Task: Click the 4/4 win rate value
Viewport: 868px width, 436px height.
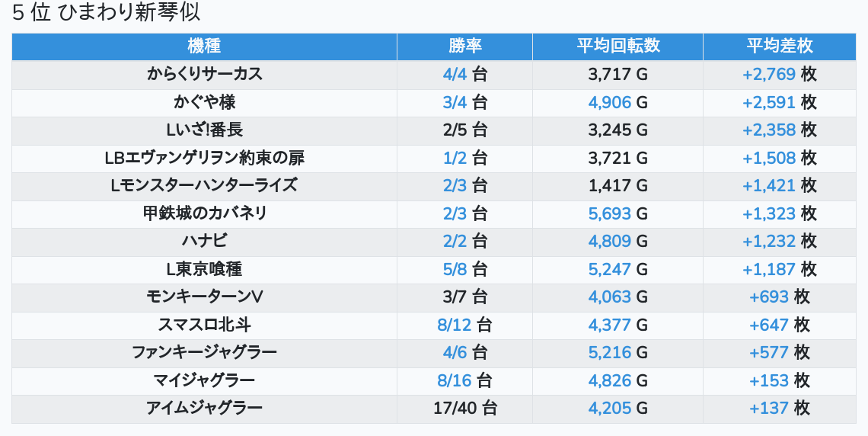Action: (x=455, y=74)
